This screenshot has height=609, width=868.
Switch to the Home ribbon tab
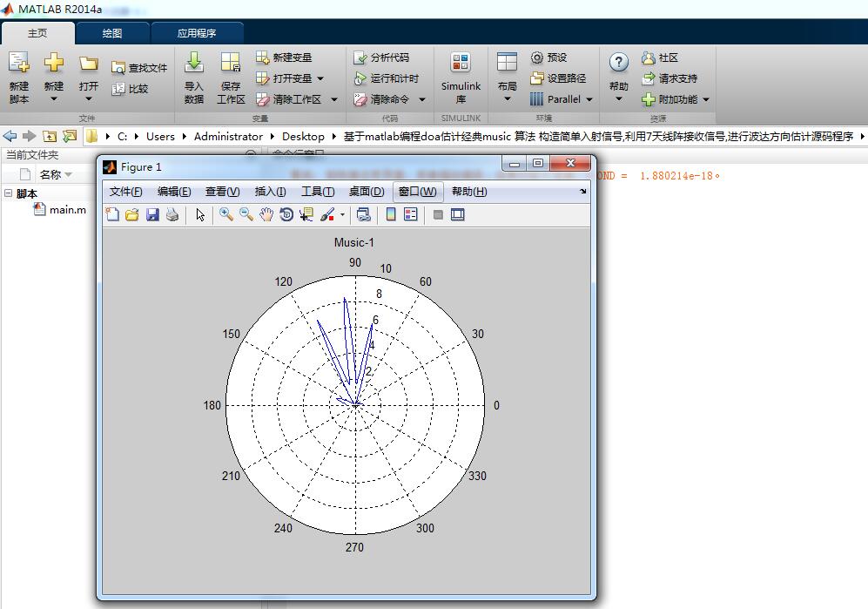pyautogui.click(x=37, y=33)
